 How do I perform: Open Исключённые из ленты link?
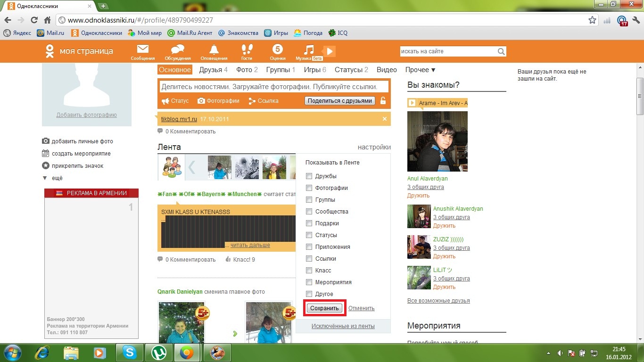point(343,326)
